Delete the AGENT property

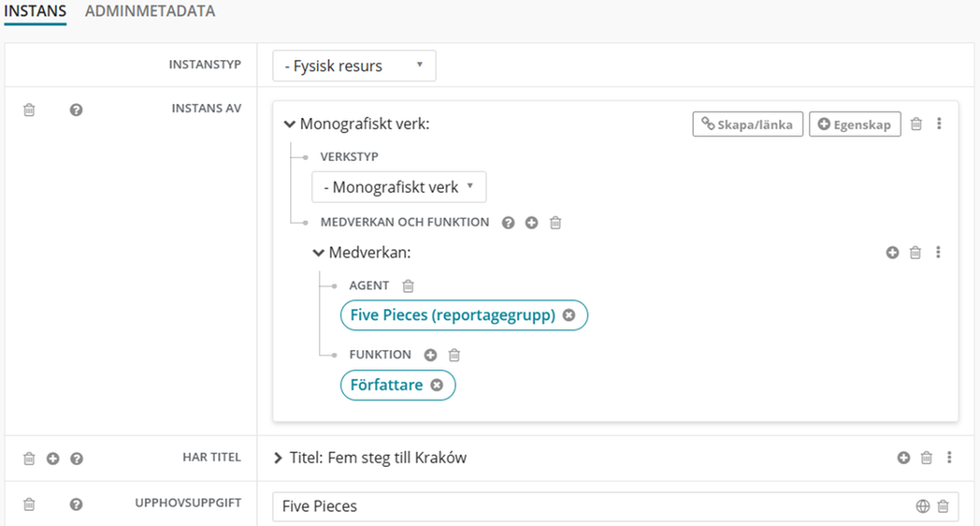pyautogui.click(x=408, y=286)
